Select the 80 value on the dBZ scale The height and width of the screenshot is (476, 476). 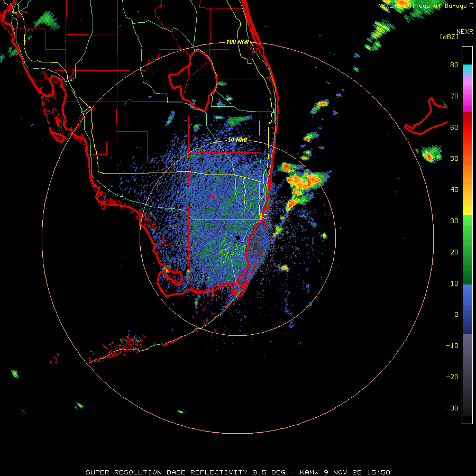coord(454,65)
